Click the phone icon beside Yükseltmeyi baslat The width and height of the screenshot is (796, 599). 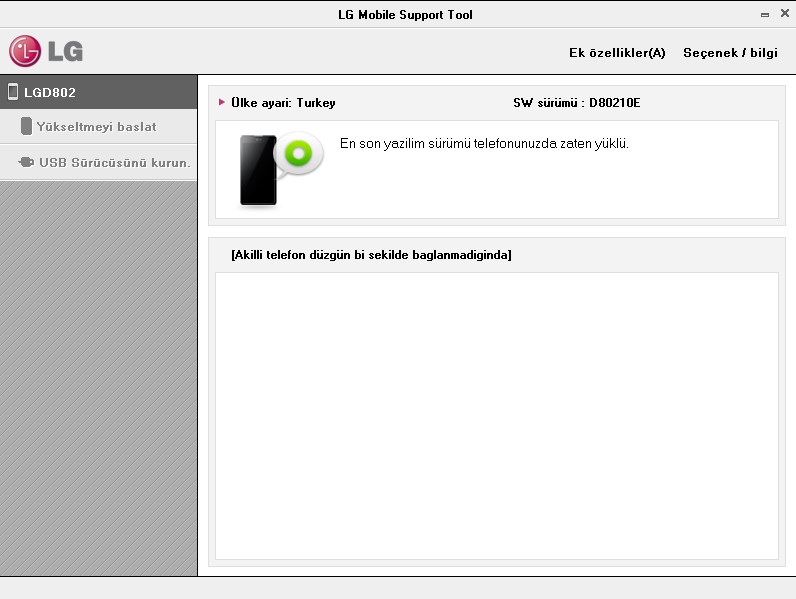26,126
